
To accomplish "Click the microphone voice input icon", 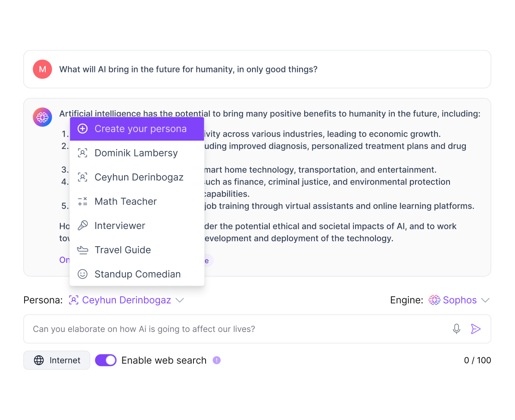I will coord(456,329).
